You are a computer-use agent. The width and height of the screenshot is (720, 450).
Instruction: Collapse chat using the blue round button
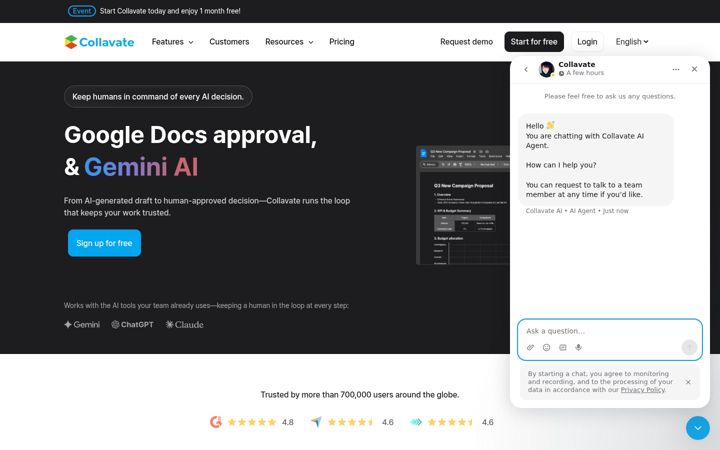pos(698,428)
